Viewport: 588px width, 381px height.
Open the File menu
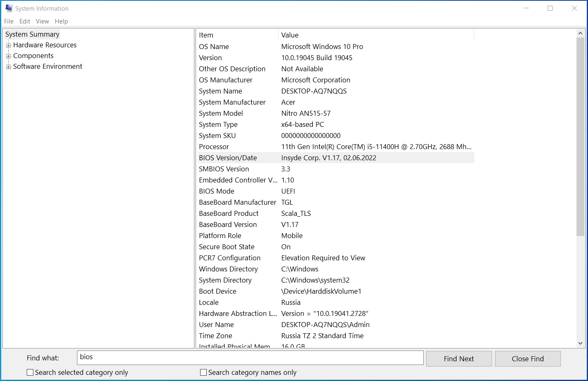[x=9, y=21]
